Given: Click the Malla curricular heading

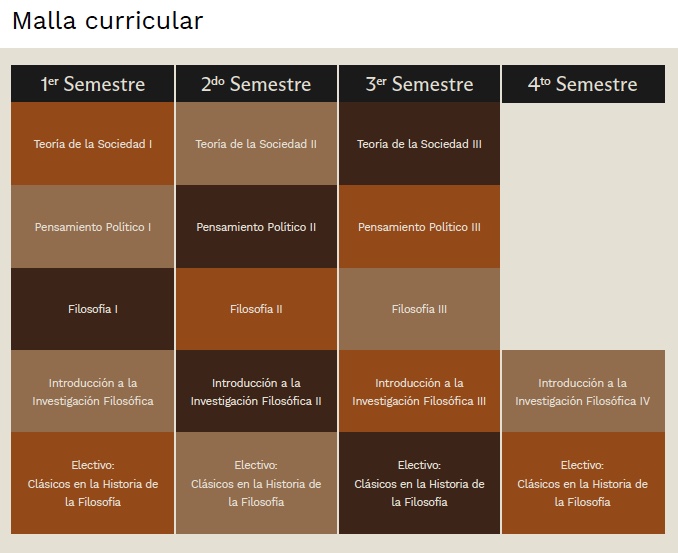Looking at the screenshot, I should click(108, 20).
